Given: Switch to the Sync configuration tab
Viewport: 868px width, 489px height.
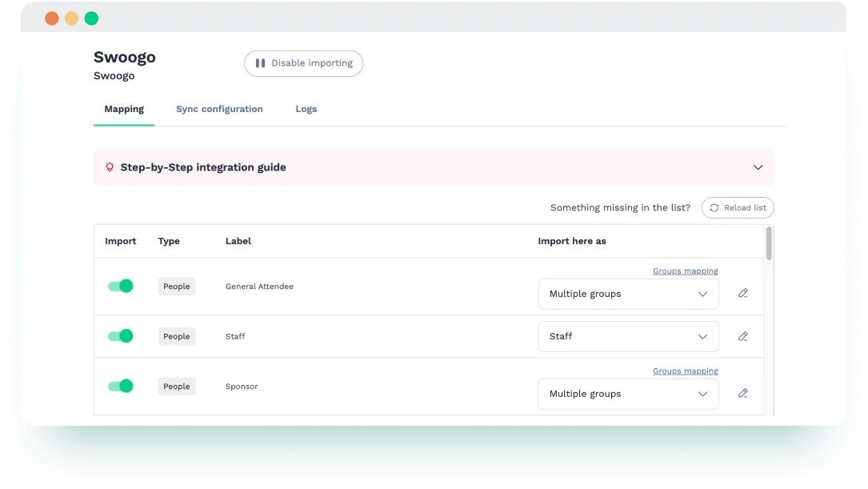Looking at the screenshot, I should [219, 109].
